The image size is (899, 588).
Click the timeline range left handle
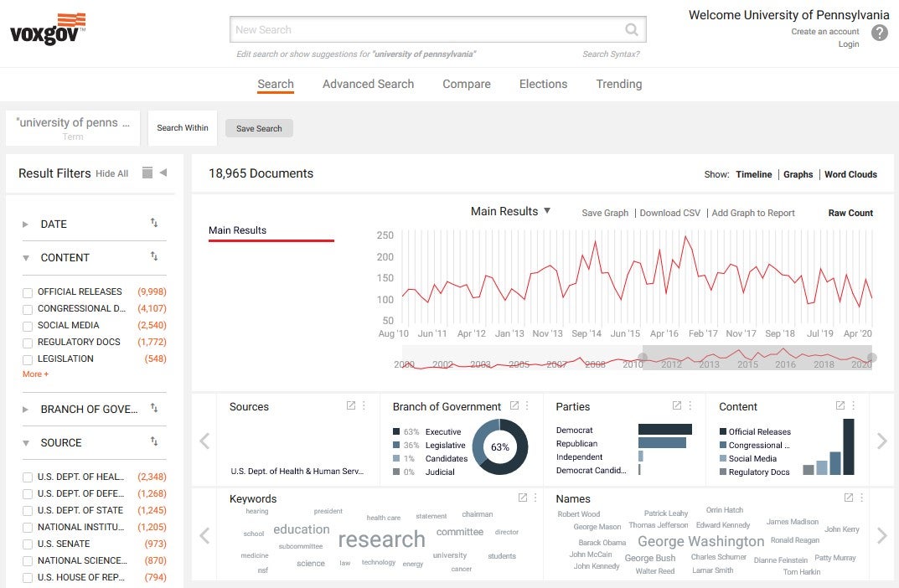[x=643, y=358]
